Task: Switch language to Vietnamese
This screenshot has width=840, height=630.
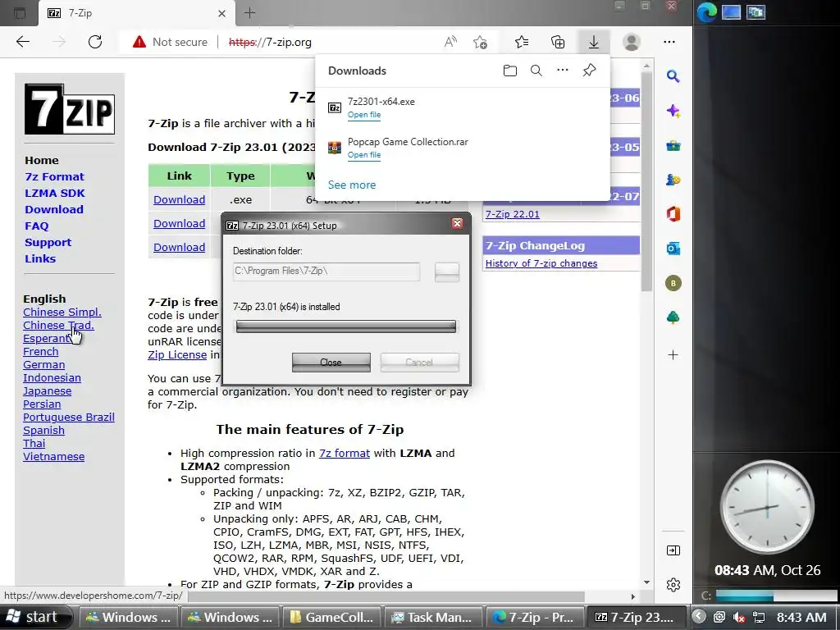Action: (53, 456)
